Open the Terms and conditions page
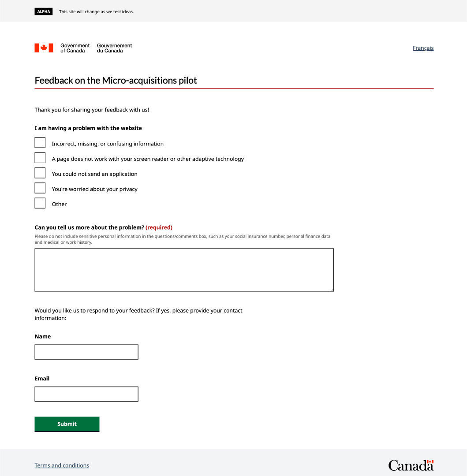This screenshot has width=467, height=476. point(61,465)
